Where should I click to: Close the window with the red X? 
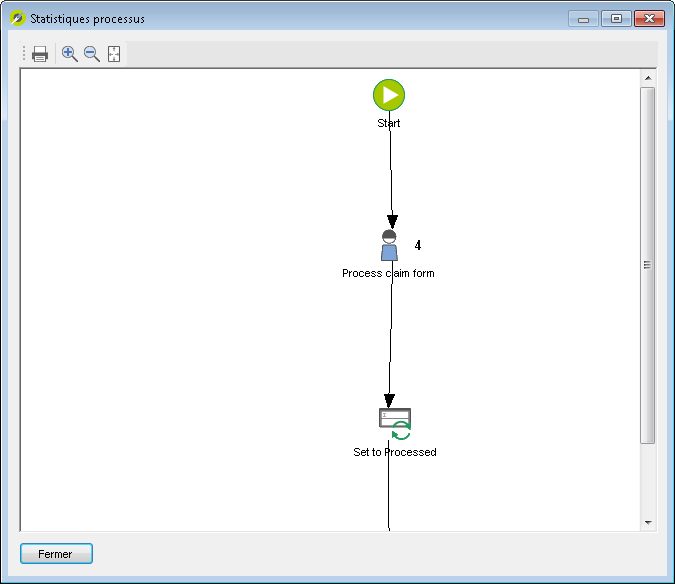[x=649, y=19]
